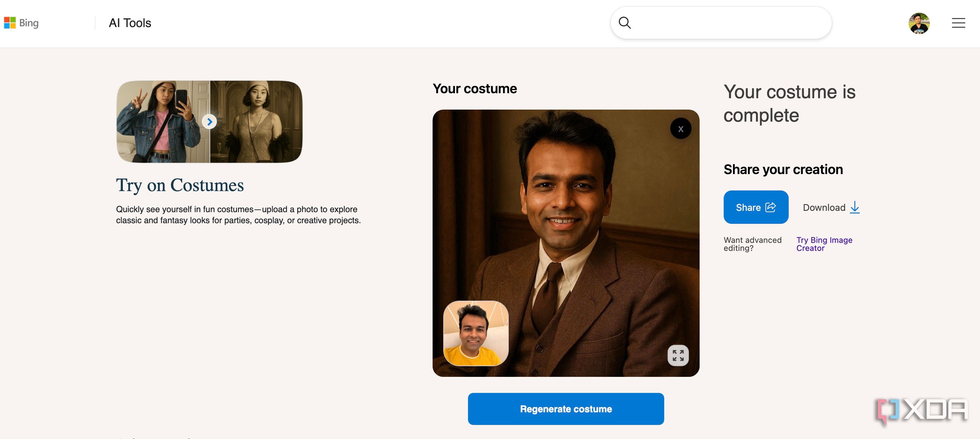Open Try Bing Image Creator link
Image resolution: width=980 pixels, height=439 pixels.
(824, 244)
